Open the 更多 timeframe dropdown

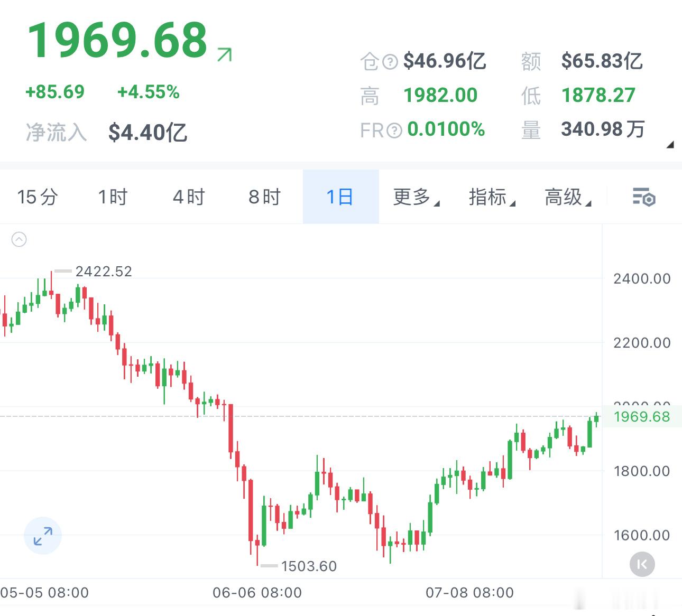point(416,197)
